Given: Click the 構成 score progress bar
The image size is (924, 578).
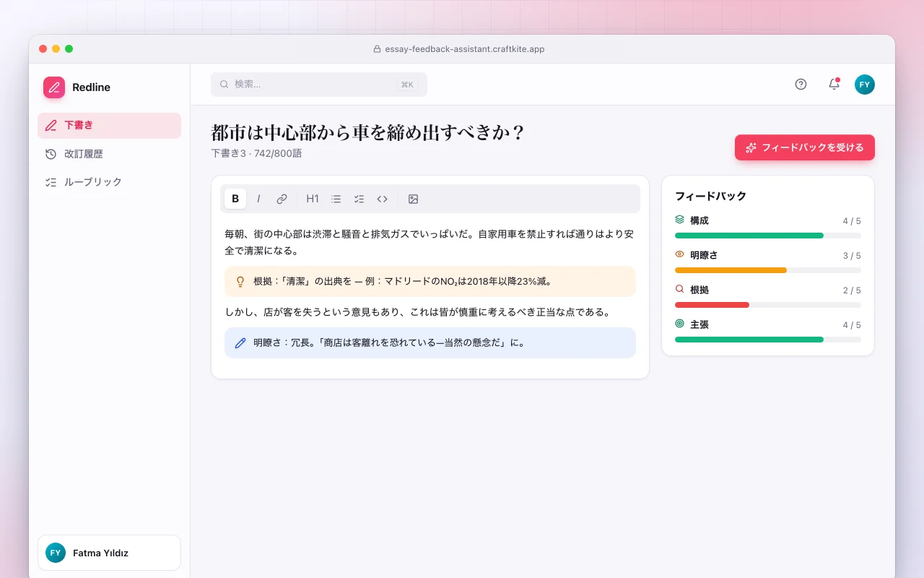Looking at the screenshot, I should [x=768, y=236].
